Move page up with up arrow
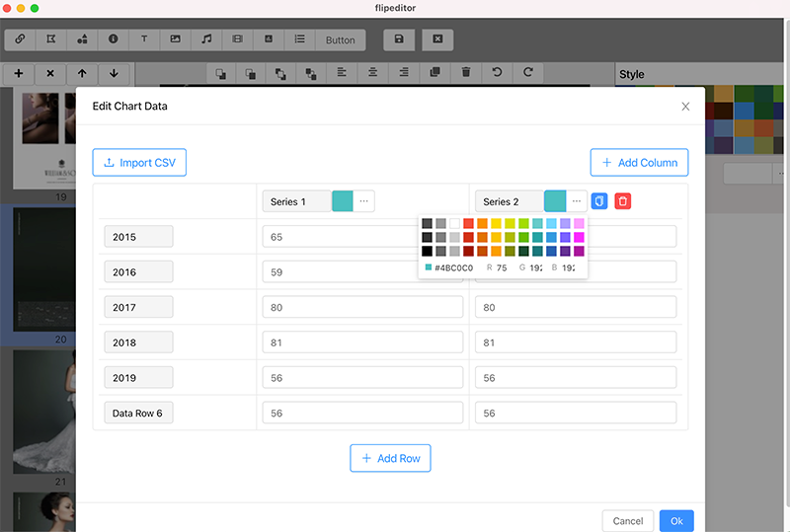790x532 pixels. [x=82, y=74]
